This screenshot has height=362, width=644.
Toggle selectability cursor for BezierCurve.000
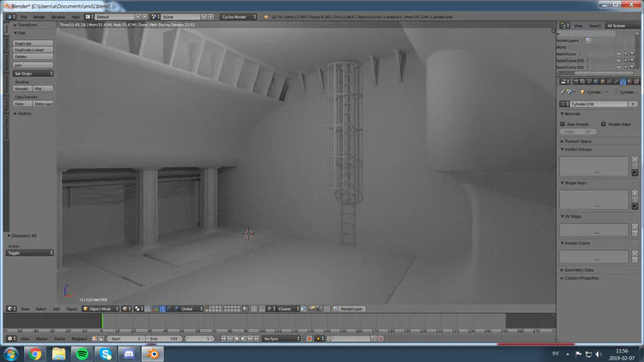click(625, 60)
